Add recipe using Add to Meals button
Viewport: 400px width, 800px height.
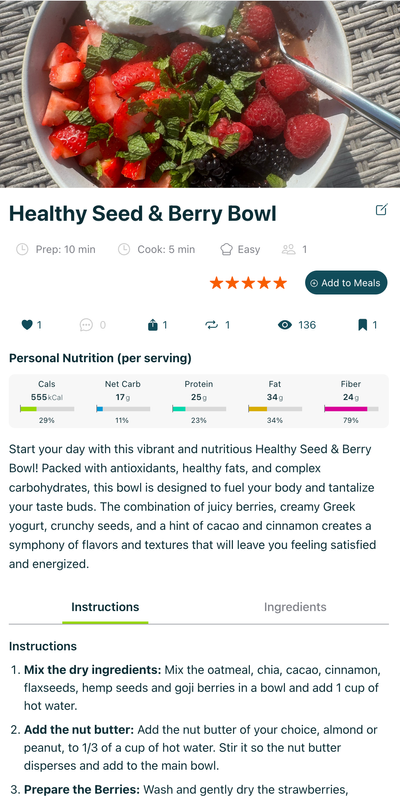346,283
